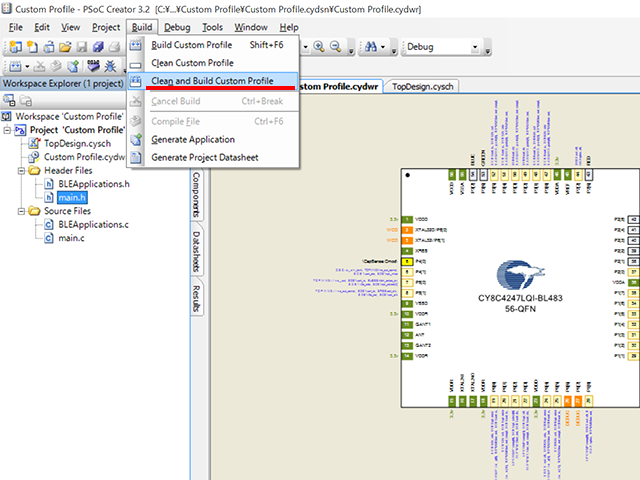Click the Build project toolbar icon
Image resolution: width=640 pixels, height=480 pixels.
15,66
